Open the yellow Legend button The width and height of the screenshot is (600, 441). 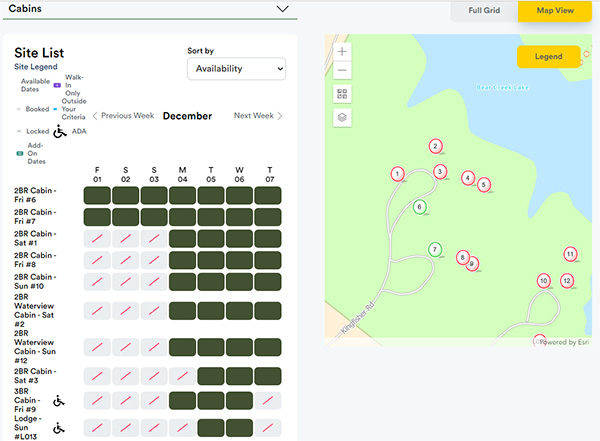pyautogui.click(x=548, y=57)
